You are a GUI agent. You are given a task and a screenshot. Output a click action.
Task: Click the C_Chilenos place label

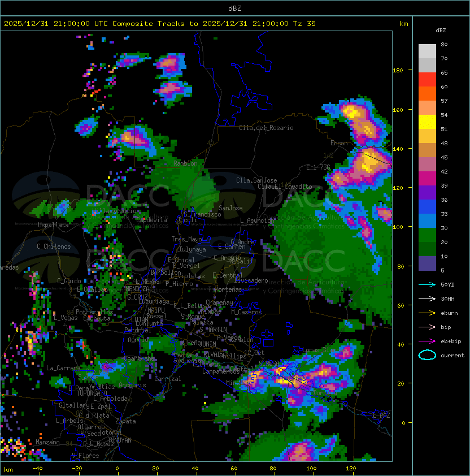point(54,246)
